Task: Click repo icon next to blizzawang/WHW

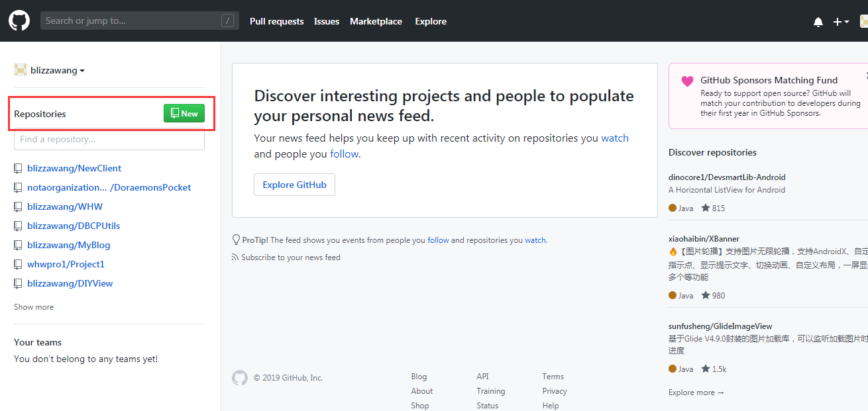Action: tap(19, 207)
